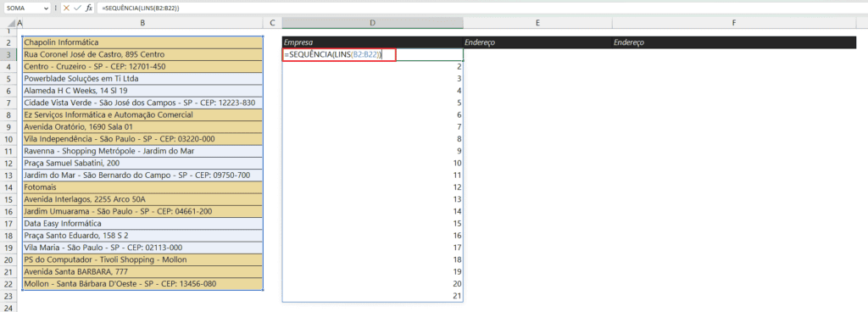
Task: Click Vila Independência - São Paulo cell
Action: point(142,139)
